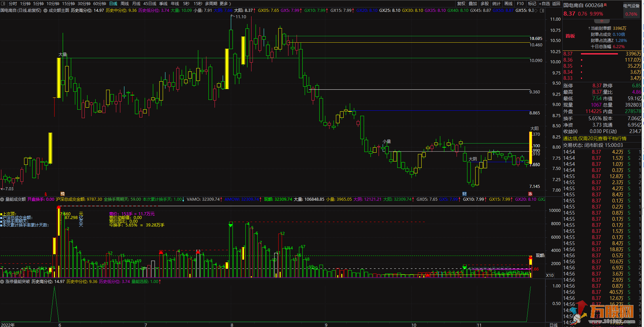Select the 60分钟 period tab
Viewport: 644px width, 327px height.
100,3
